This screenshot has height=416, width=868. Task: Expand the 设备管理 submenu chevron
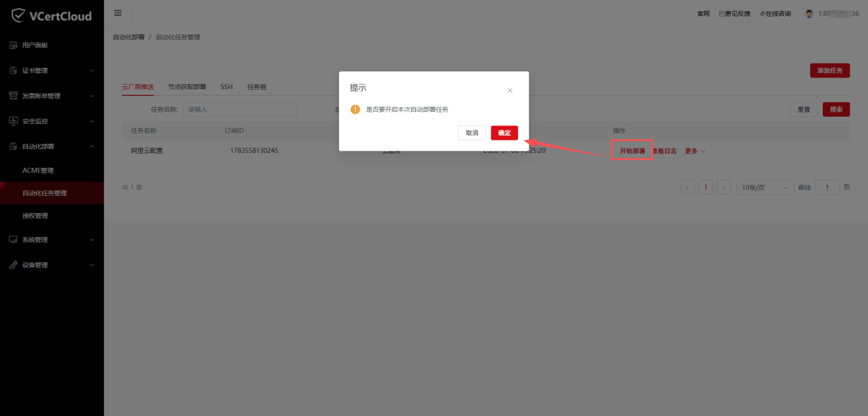click(92, 265)
